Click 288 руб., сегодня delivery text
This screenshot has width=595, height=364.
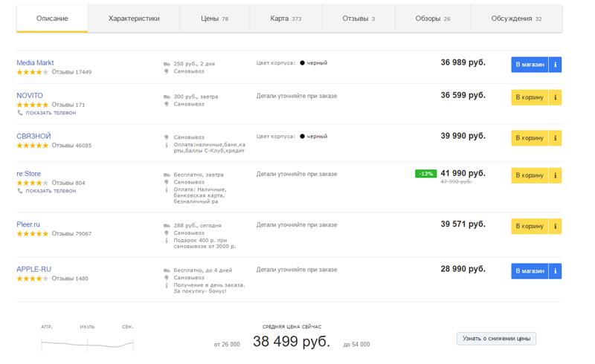(x=197, y=226)
